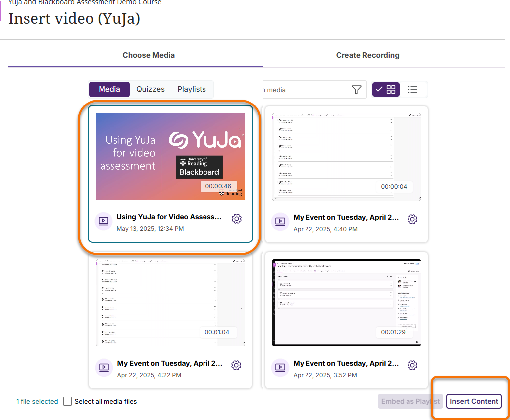Click the 1 file selected link

37,401
